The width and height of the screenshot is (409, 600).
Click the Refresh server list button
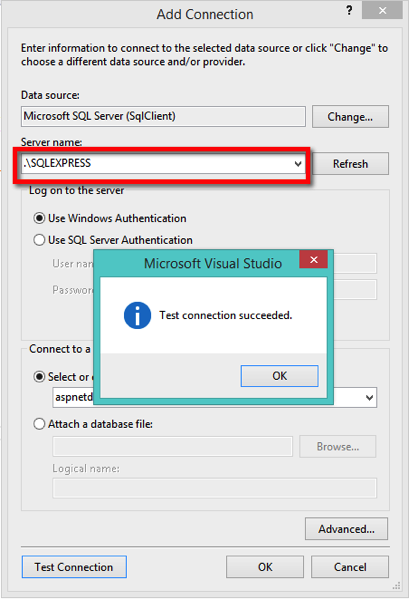coord(350,164)
